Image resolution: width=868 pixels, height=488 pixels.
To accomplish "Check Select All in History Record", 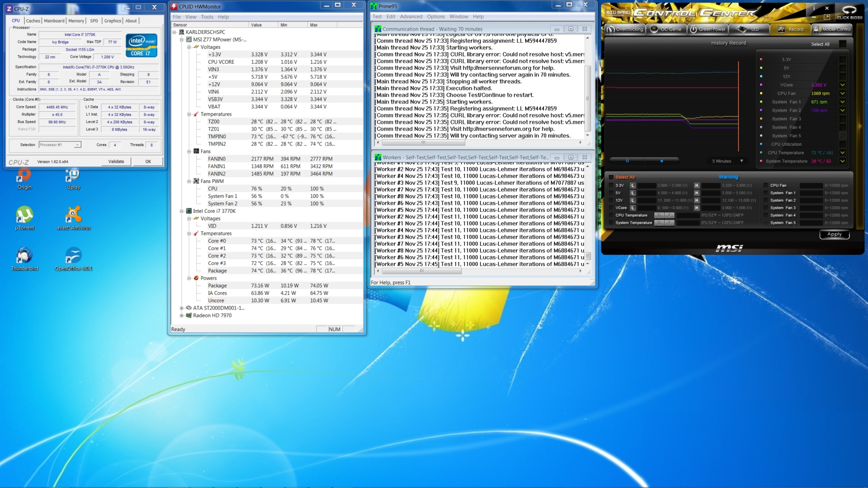I will (843, 44).
